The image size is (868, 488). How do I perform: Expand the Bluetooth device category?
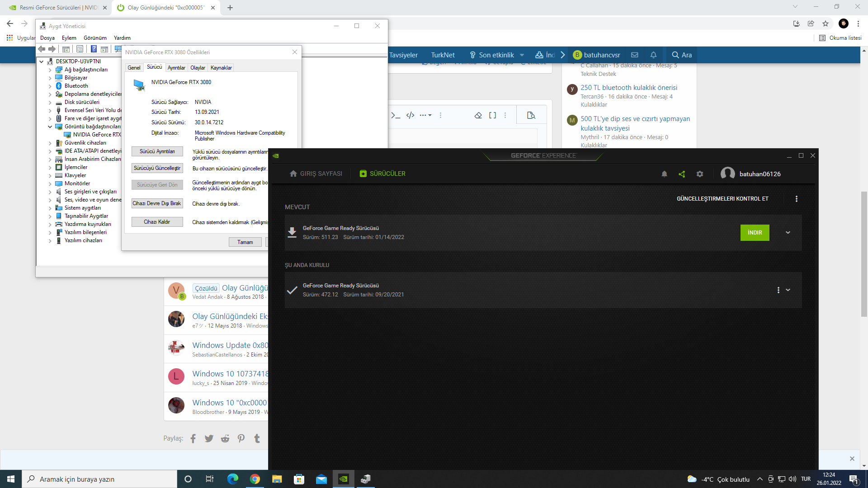(50, 86)
